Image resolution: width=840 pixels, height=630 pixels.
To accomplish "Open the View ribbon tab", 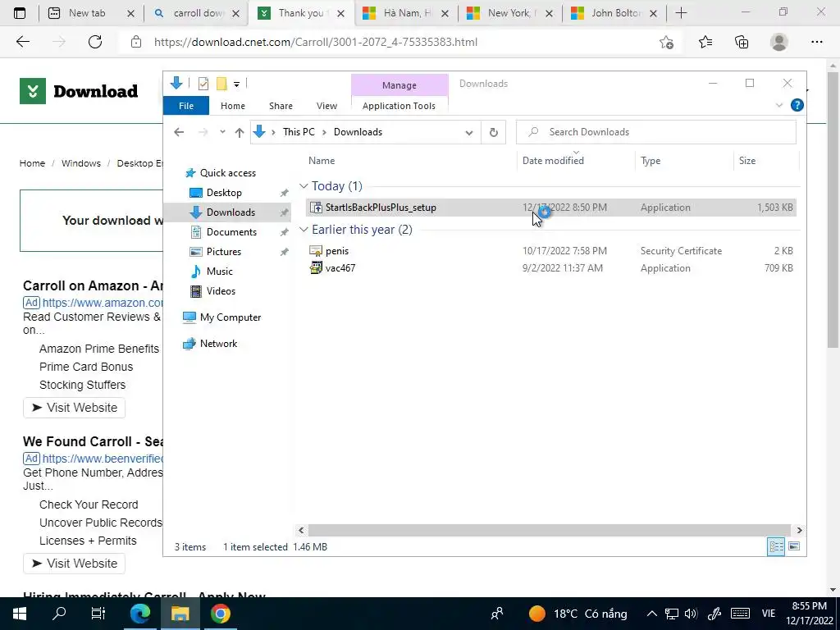I will tap(326, 106).
